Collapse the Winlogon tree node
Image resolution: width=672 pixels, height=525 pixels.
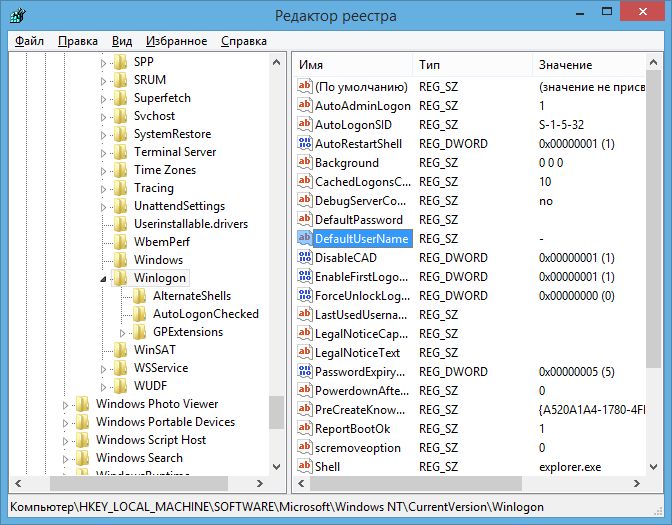coord(103,279)
